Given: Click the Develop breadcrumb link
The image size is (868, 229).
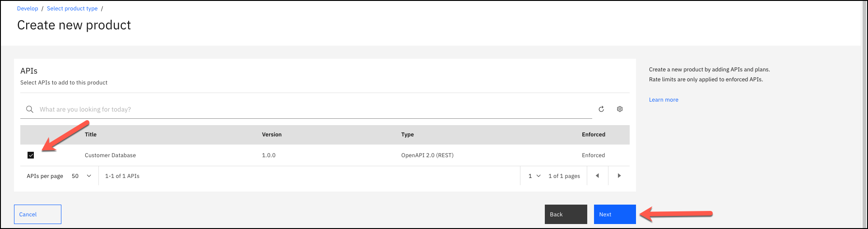Looking at the screenshot, I should (x=28, y=9).
